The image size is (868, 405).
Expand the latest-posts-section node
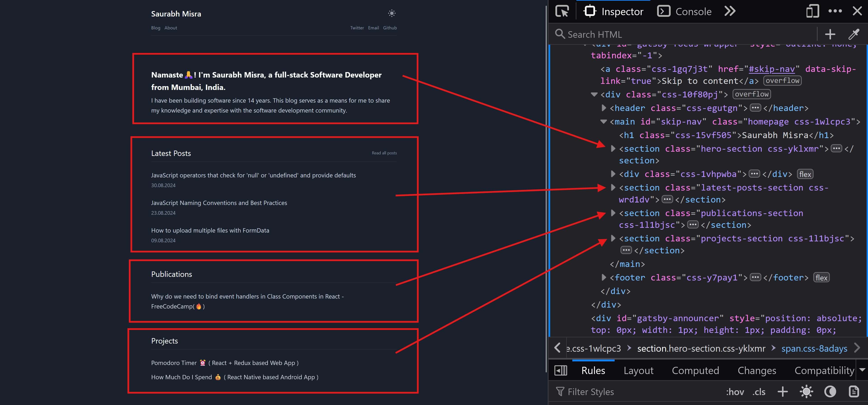[x=613, y=187]
